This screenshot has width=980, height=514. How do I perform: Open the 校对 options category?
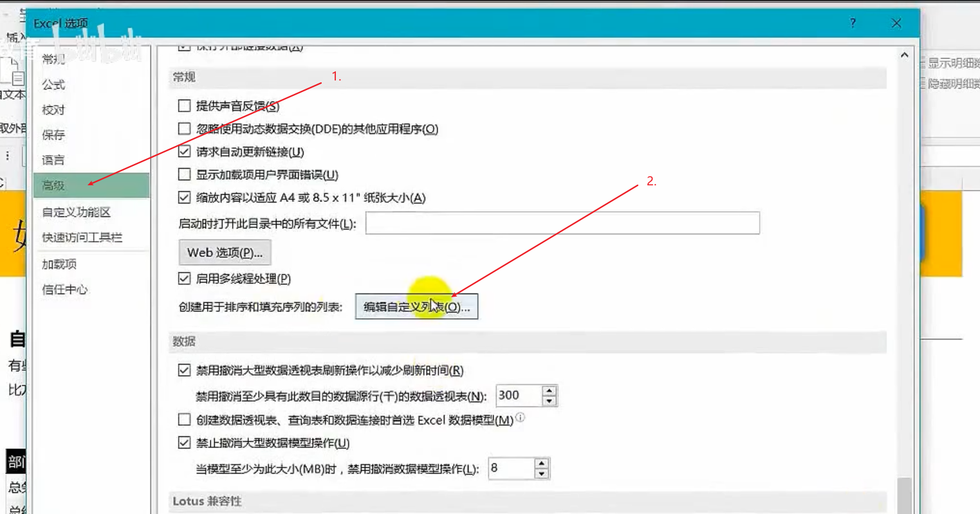(53, 110)
